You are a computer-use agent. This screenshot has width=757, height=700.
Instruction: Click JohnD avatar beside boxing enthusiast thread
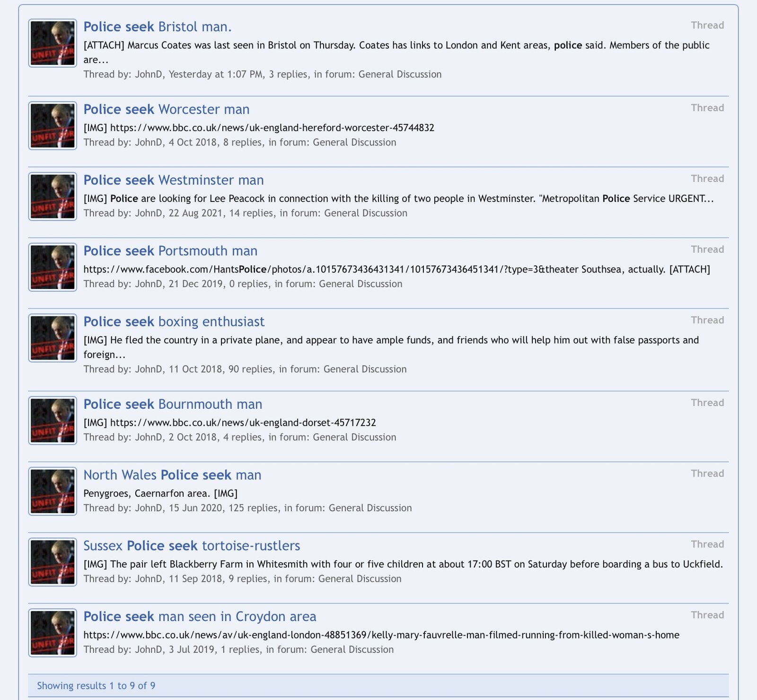pyautogui.click(x=53, y=338)
